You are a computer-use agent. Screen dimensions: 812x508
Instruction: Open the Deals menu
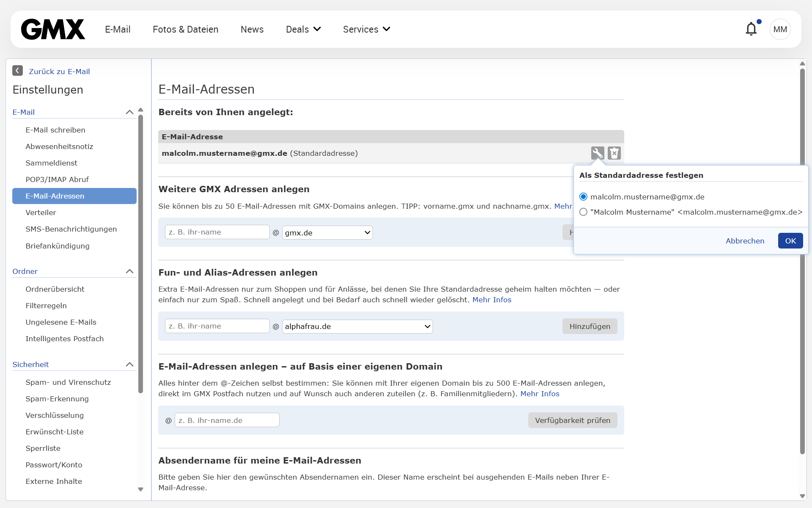(x=303, y=29)
